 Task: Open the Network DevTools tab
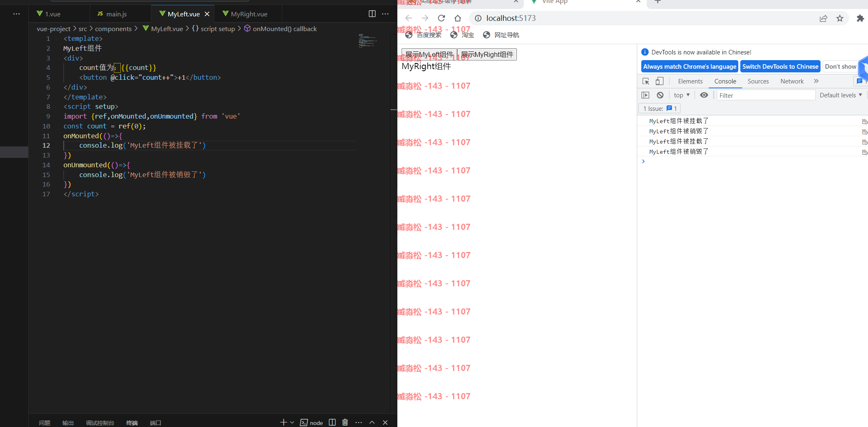click(x=792, y=81)
